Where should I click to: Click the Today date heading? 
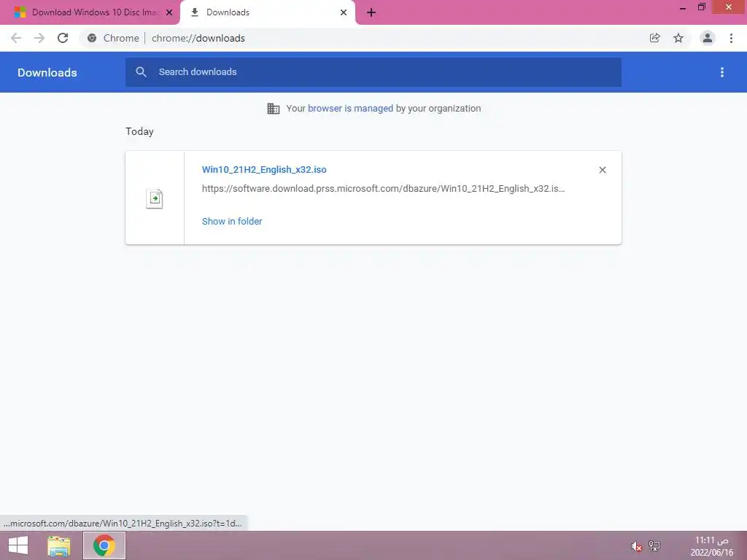[139, 131]
